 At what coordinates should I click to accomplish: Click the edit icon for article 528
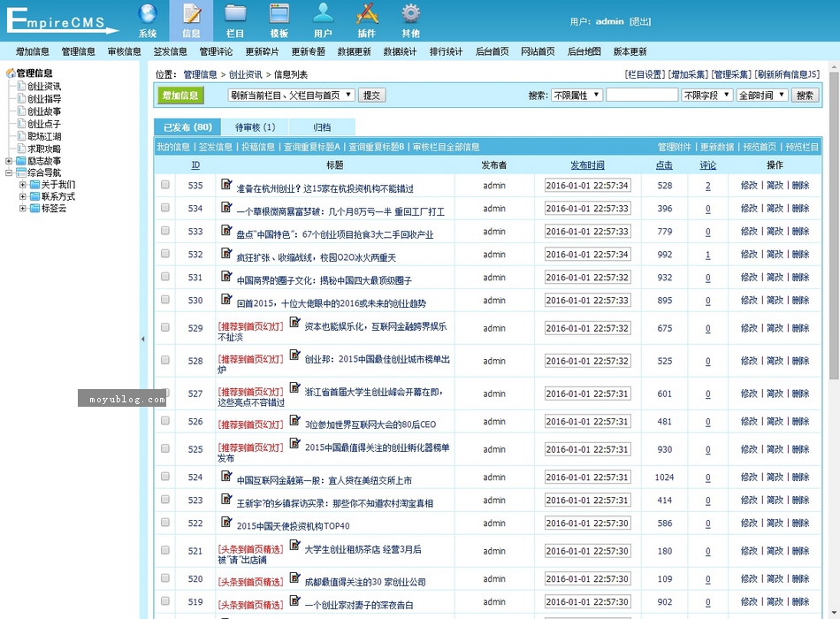click(x=294, y=355)
